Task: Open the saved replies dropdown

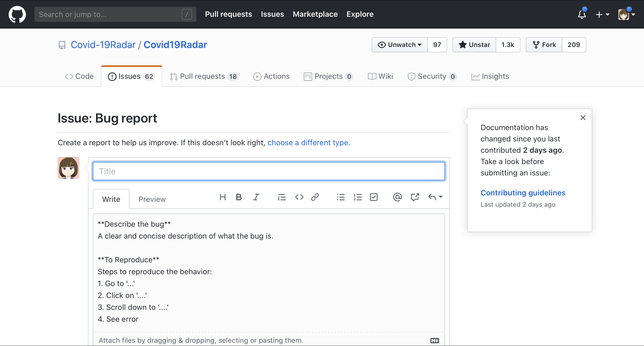Action: (435, 197)
